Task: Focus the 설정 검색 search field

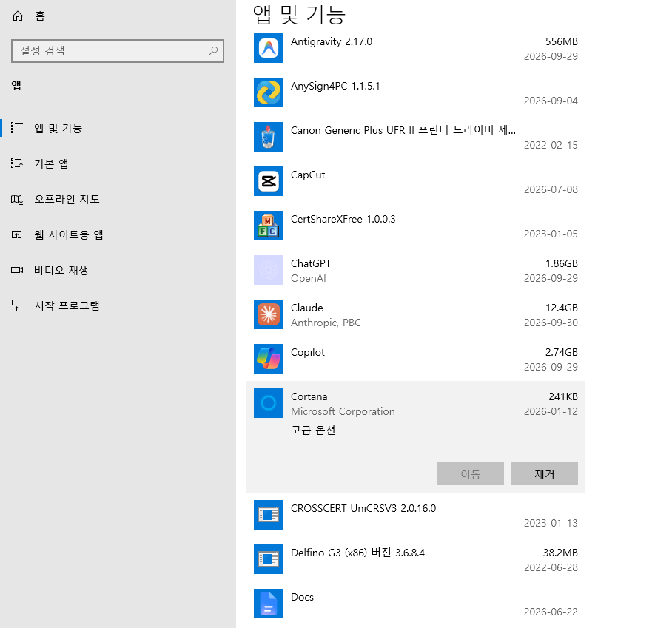Action: tap(118, 51)
